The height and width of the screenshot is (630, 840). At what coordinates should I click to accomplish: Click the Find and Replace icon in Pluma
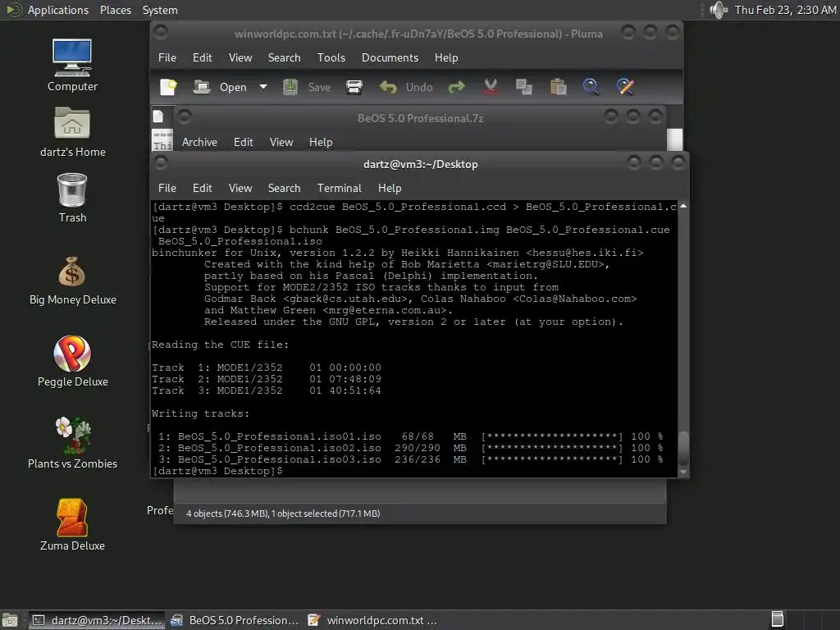tap(625, 87)
